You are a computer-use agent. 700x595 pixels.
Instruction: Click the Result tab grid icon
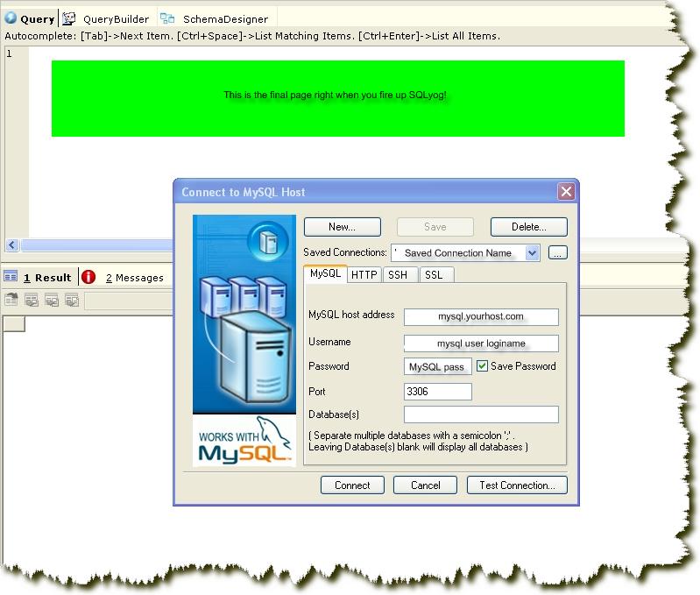11,277
